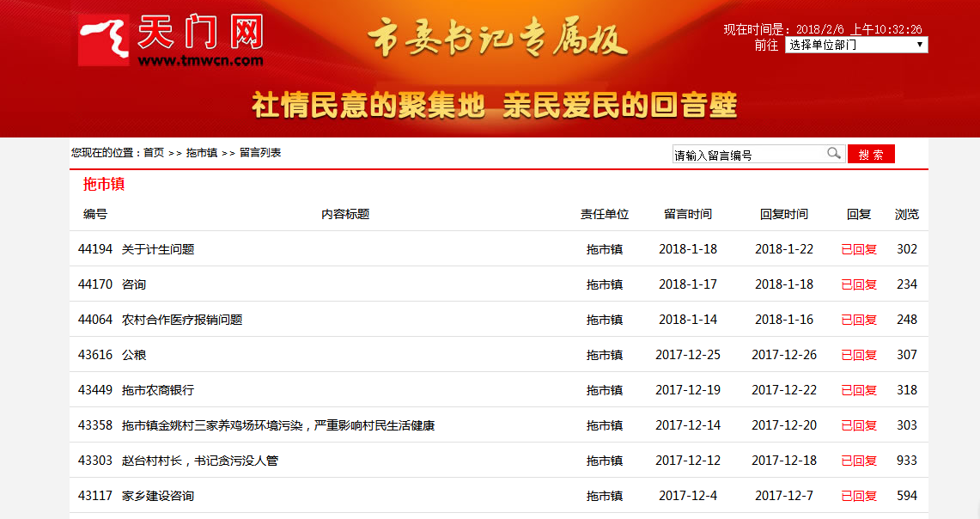The width and height of the screenshot is (980, 519).
Task: Click 已回复 status in row 43303
Action: (859, 461)
